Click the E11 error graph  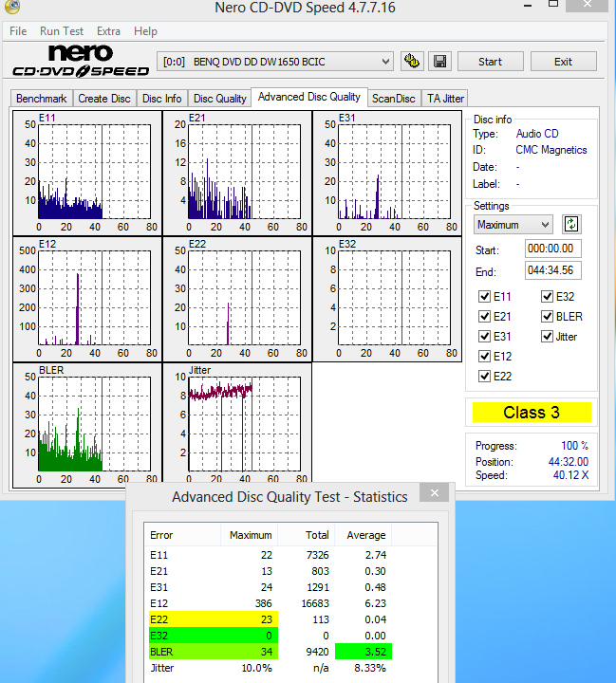[87, 173]
